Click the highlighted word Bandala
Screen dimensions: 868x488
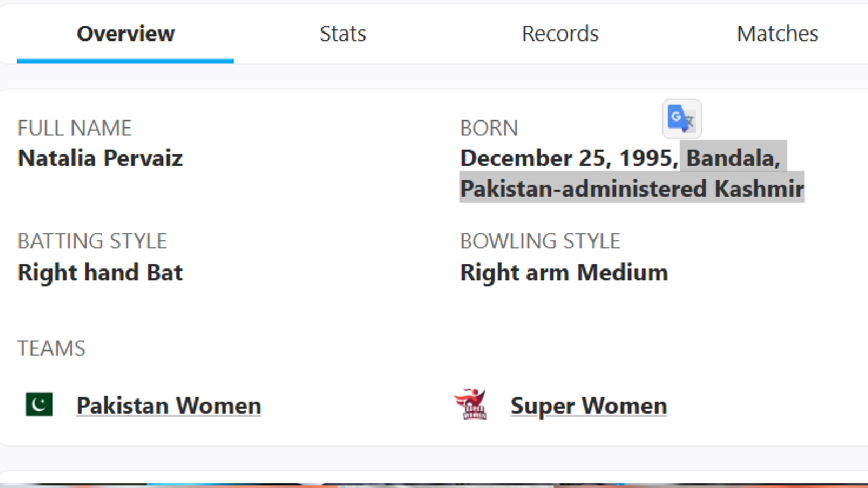click(732, 158)
